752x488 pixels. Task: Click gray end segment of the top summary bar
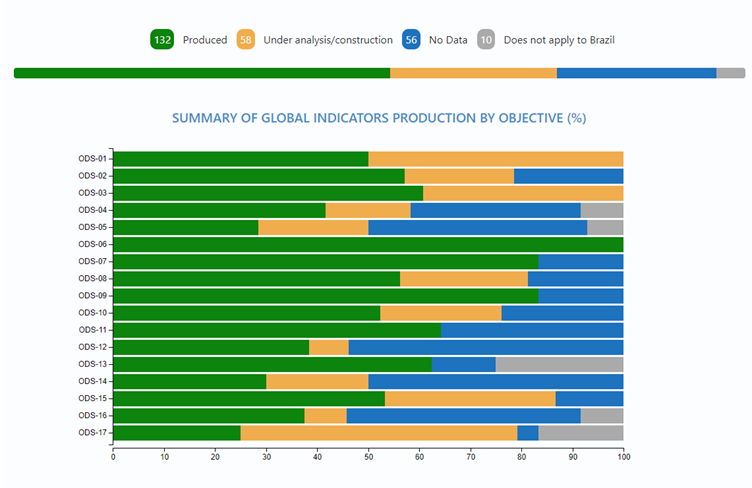[x=731, y=73]
